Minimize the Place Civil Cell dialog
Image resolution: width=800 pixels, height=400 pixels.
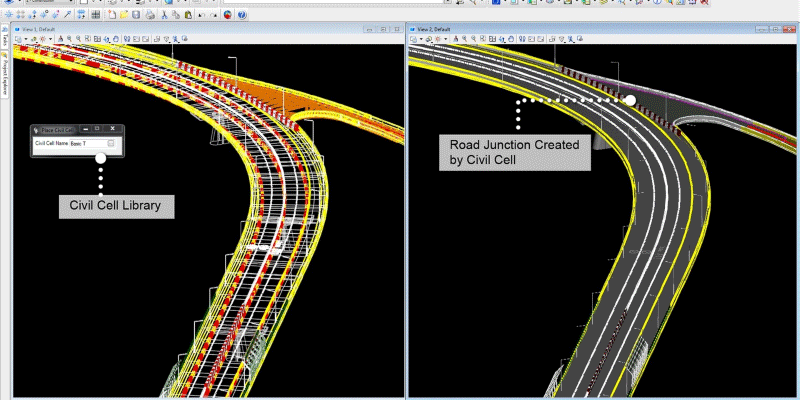tap(86, 129)
